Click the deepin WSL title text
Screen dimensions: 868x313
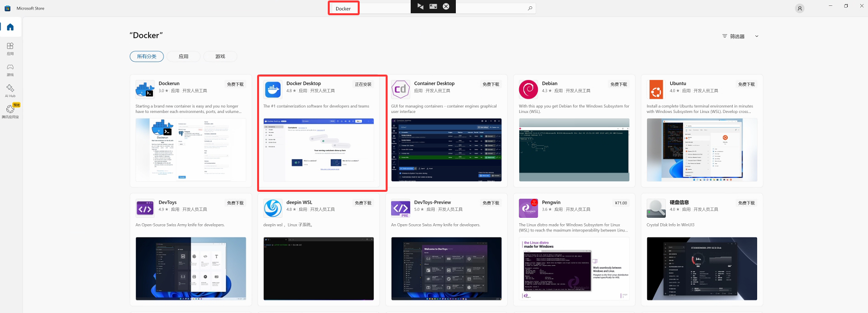299,202
